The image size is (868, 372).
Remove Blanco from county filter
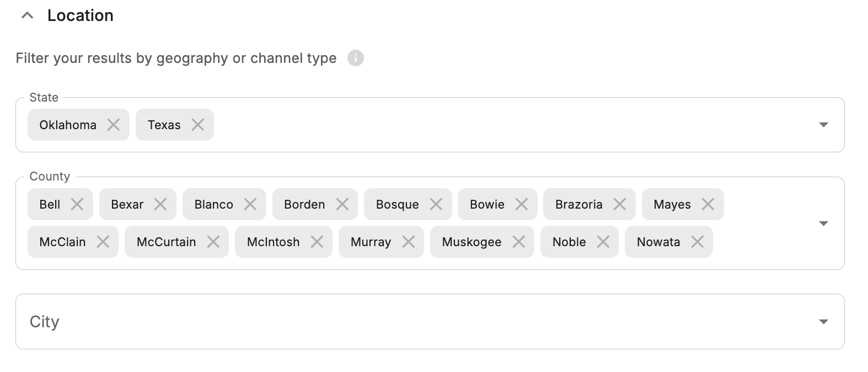tap(250, 204)
